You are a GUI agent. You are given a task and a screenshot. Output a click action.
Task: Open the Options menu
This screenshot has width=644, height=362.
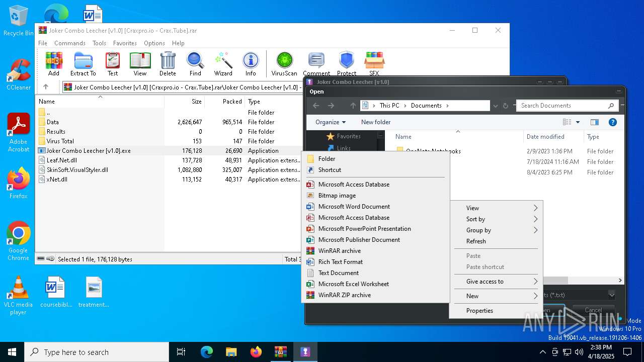(x=154, y=43)
